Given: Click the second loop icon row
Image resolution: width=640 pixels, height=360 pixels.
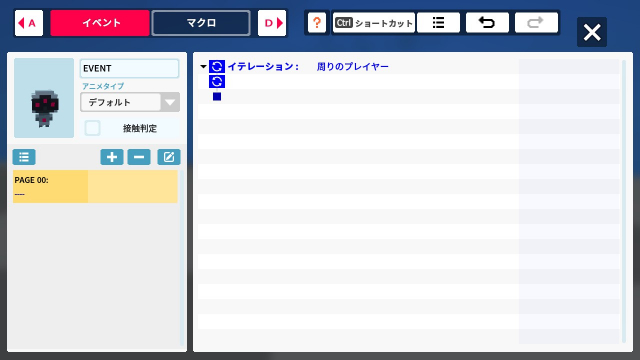Looking at the screenshot, I should tap(217, 82).
